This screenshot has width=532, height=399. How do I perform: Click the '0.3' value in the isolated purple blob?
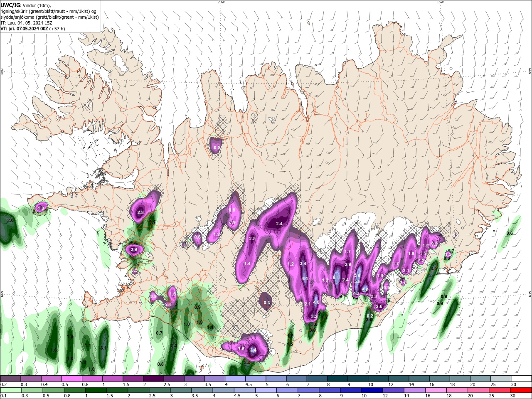pos(267,303)
